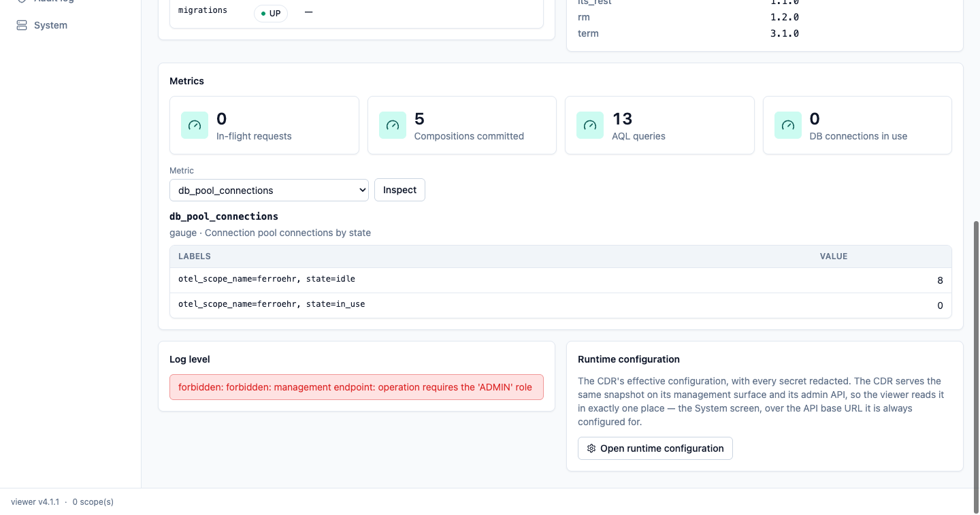Click the Log level heading
The width and height of the screenshot is (980, 515).
[x=190, y=359]
